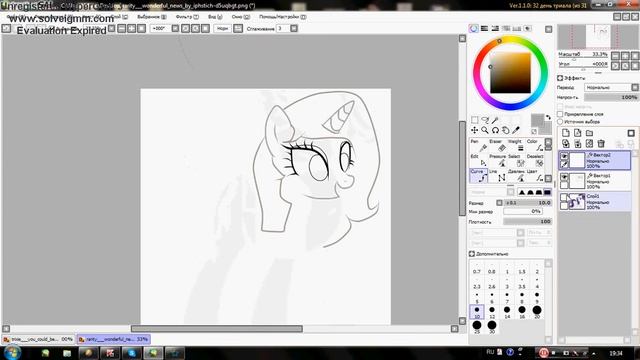Adjust the Размер brush size slider
The width and height of the screenshot is (640, 360).
tap(528, 203)
